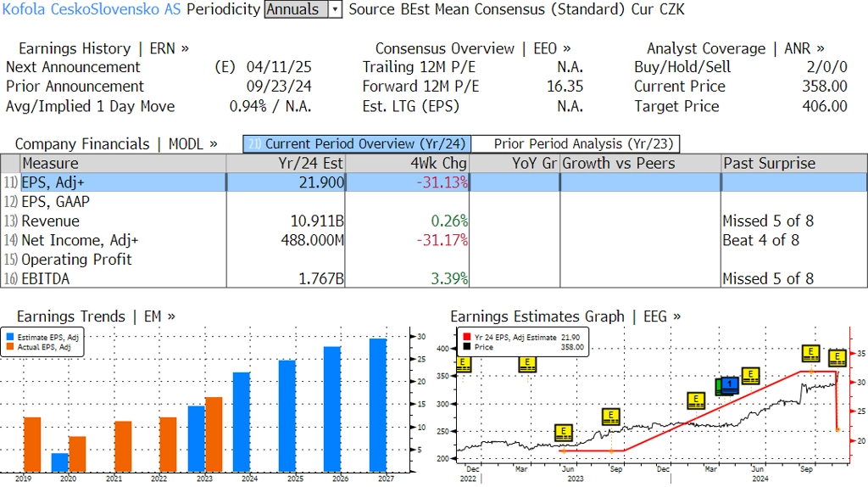
Task: Click the orange Actual EPS legend swatch
Action: pyautogui.click(x=10, y=347)
